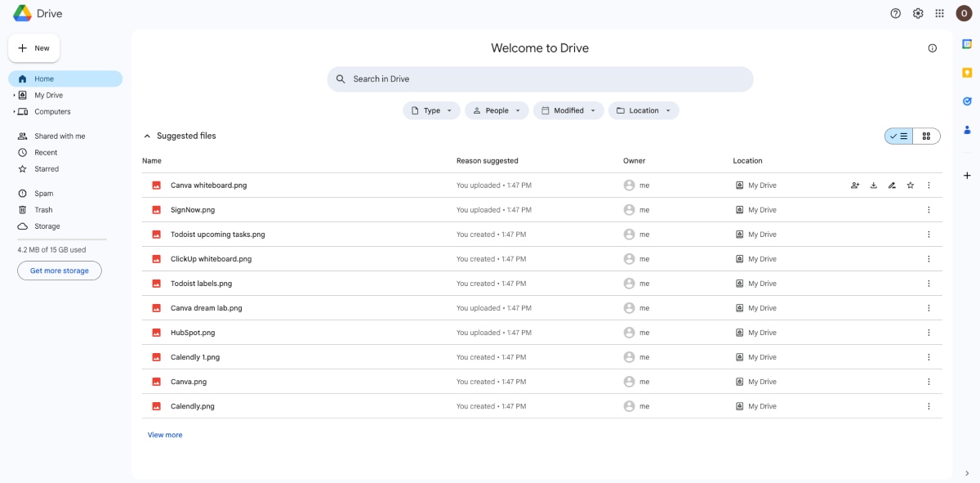The height and width of the screenshot is (483, 980).
Task: Open more actions for Todoist labels.png
Action: click(929, 284)
